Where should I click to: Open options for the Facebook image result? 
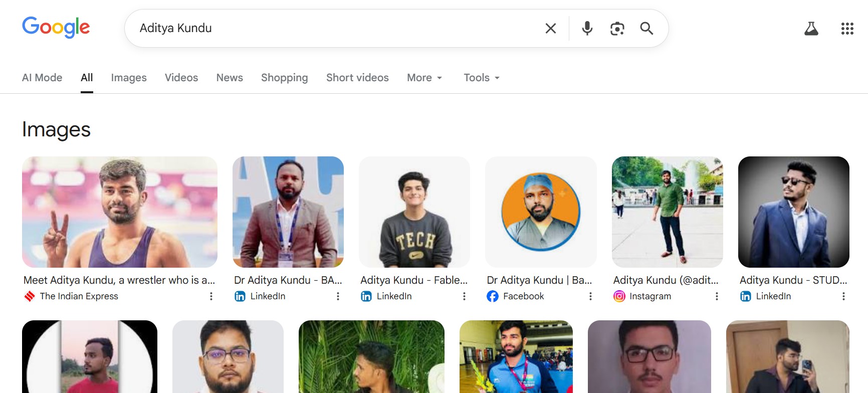pos(590,296)
